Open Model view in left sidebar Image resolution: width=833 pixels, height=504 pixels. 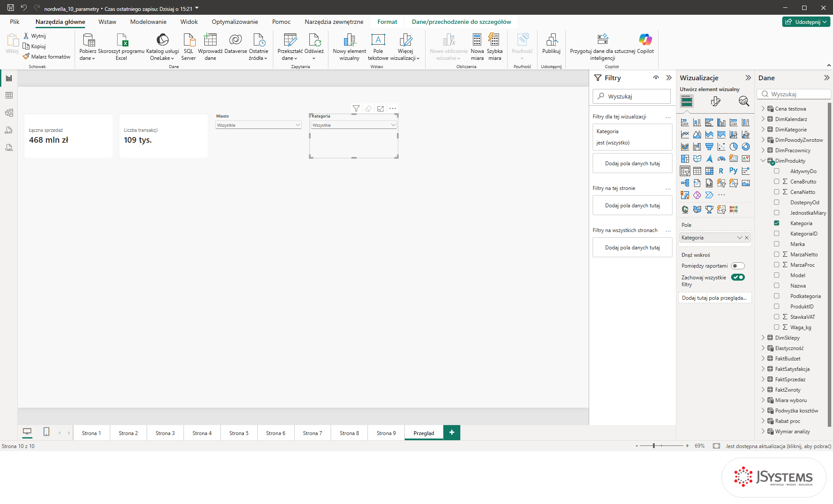[x=9, y=113]
